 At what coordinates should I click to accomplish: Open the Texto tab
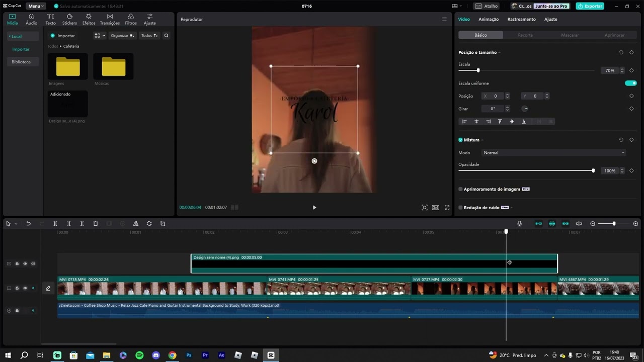51,20
